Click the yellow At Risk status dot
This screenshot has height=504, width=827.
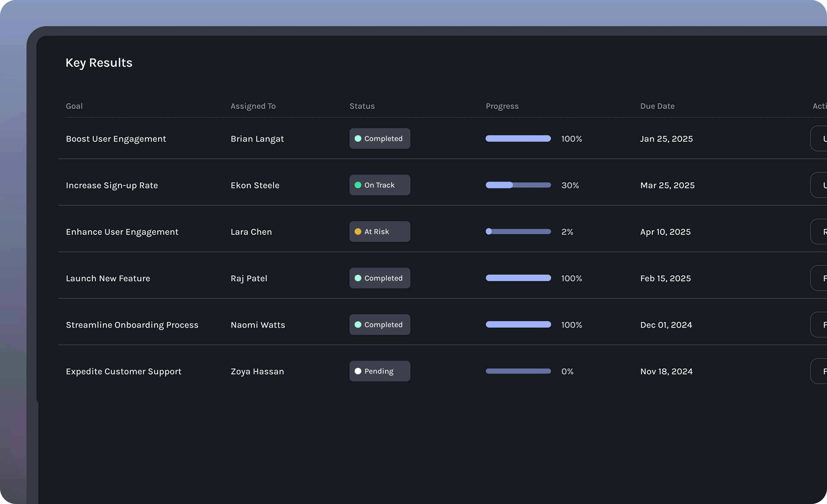click(358, 232)
